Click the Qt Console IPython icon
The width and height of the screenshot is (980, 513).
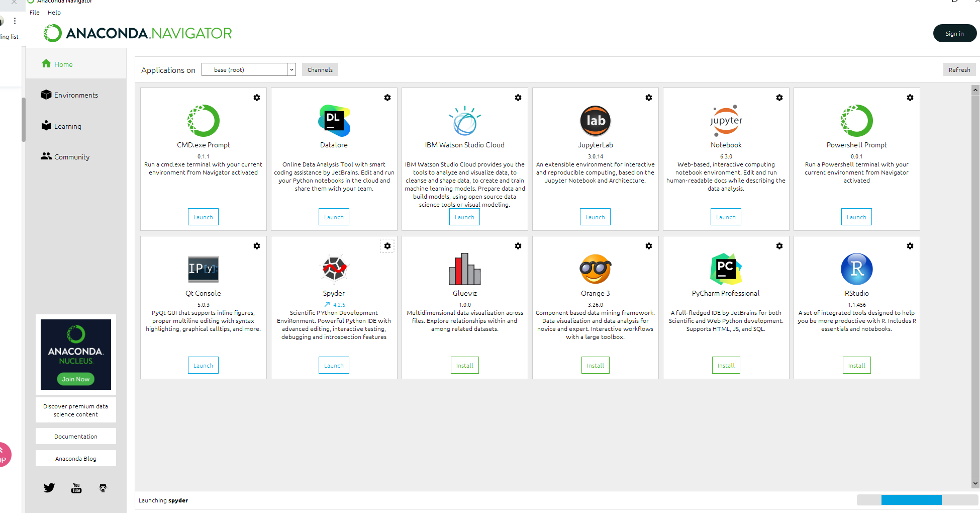[x=204, y=269]
